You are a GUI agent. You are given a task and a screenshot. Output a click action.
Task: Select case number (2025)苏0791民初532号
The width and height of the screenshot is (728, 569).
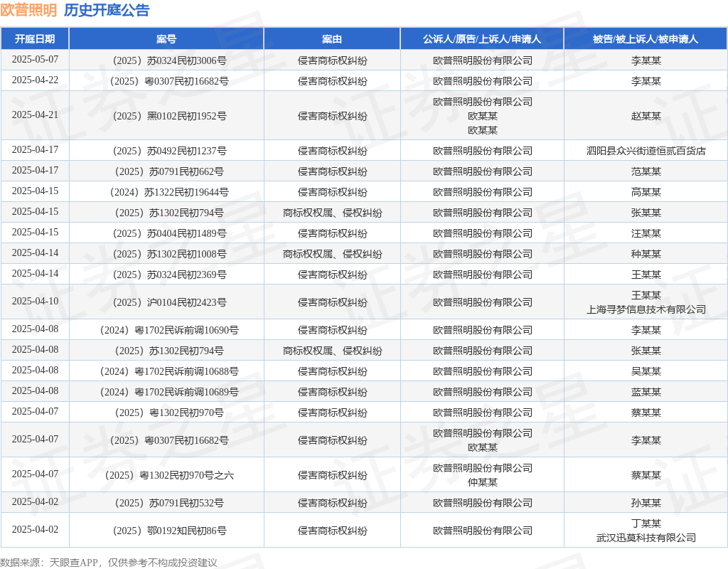pos(169,503)
